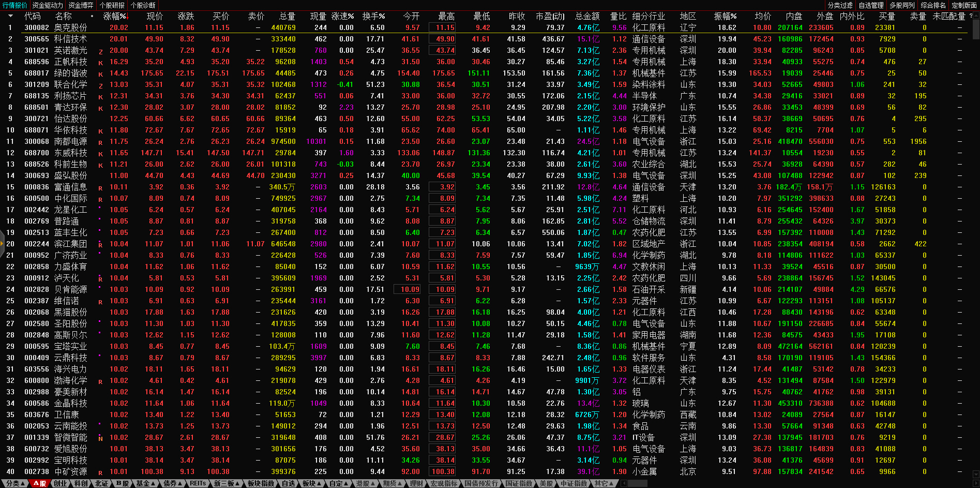The width and height of the screenshot is (980, 488).
Task: Click the K marker next to 正帆科技
Action: pyautogui.click(x=100, y=63)
